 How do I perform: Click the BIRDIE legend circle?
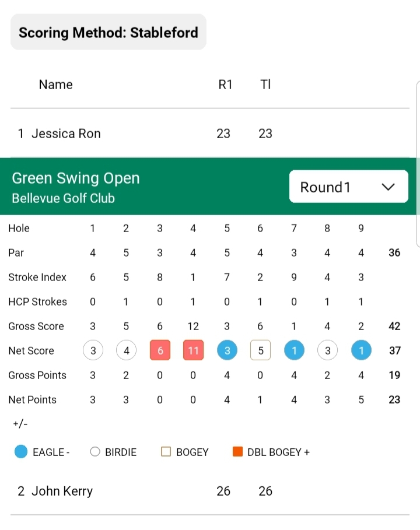[x=95, y=452]
